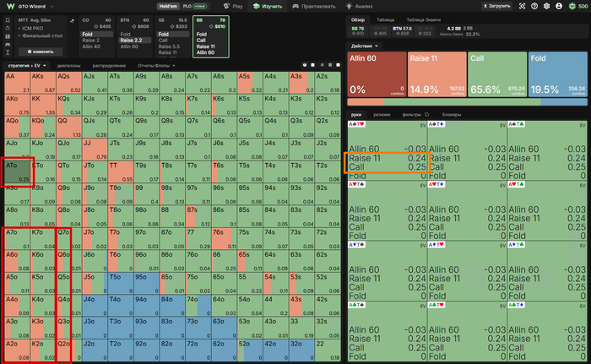
Task: Select the largest grid size view toggle
Action: tap(338, 65)
